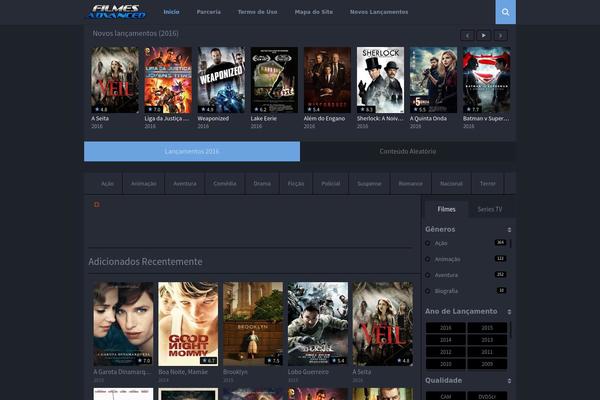Open A Seita poster in carousel

[x=115, y=80]
